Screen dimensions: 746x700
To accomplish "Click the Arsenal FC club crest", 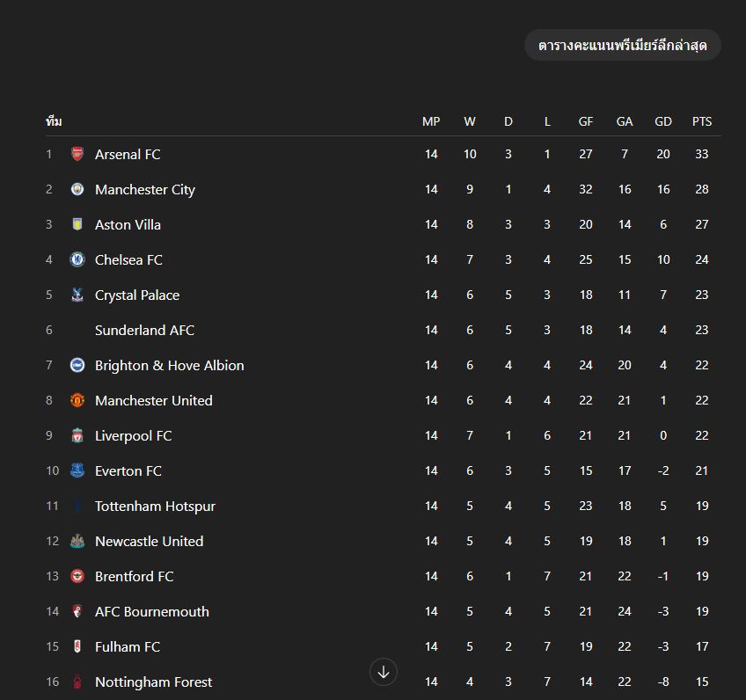I will click(77, 154).
